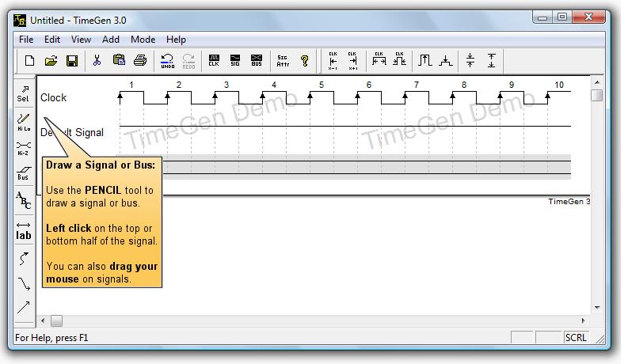The width and height of the screenshot is (628, 364).
Task: Click the Open file folder icon
Action: pyautogui.click(x=51, y=61)
